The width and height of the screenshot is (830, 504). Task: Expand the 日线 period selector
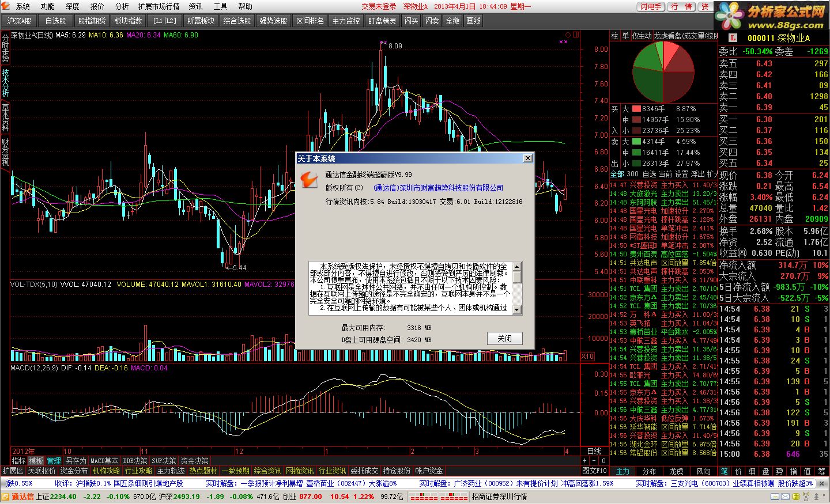point(594,451)
